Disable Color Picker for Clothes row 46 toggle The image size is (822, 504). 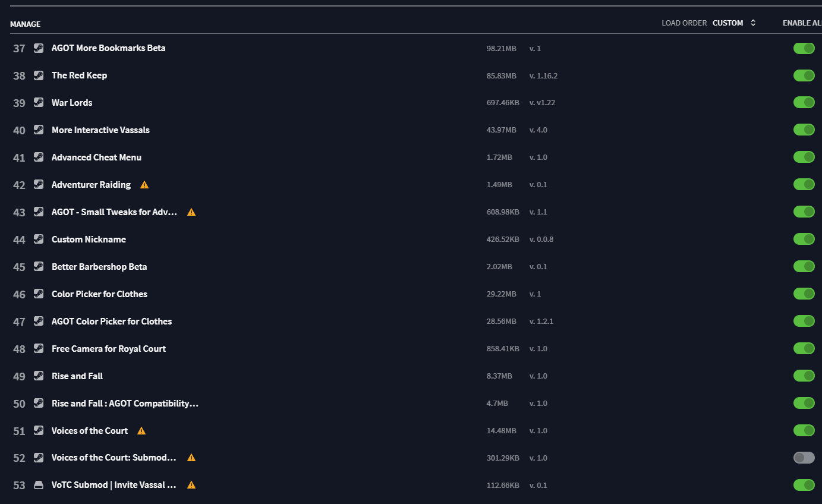[x=804, y=294]
